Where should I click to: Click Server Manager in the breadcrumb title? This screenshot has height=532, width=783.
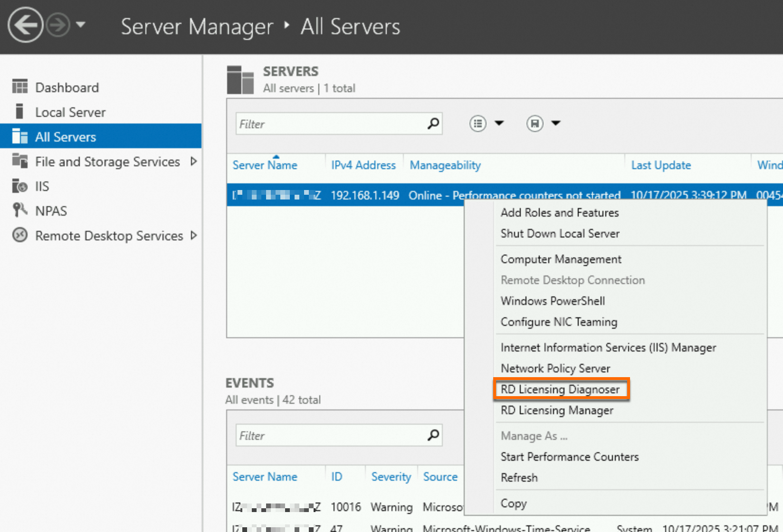click(197, 27)
